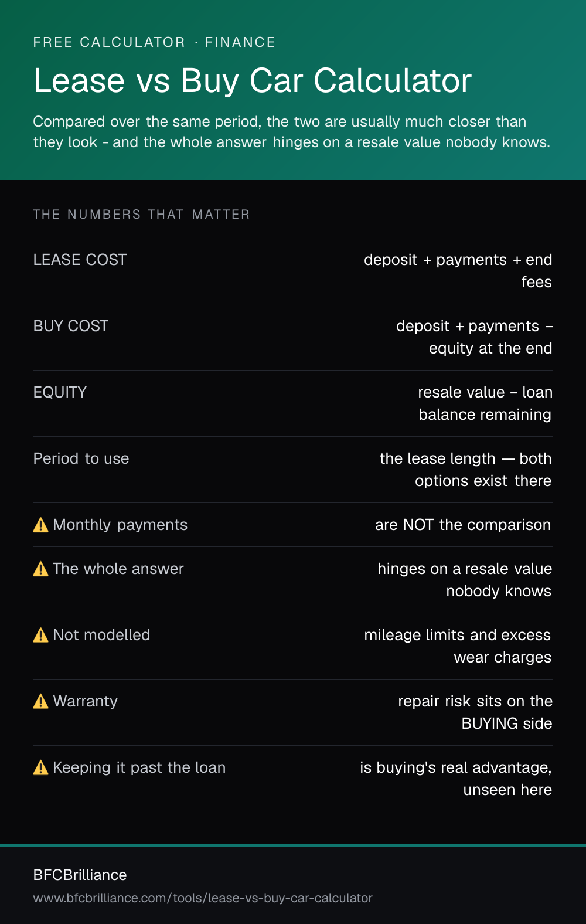Open the lease-vs-buy-car-calculator URL link
Image resolution: width=586 pixels, height=924 pixels.
[x=203, y=898]
